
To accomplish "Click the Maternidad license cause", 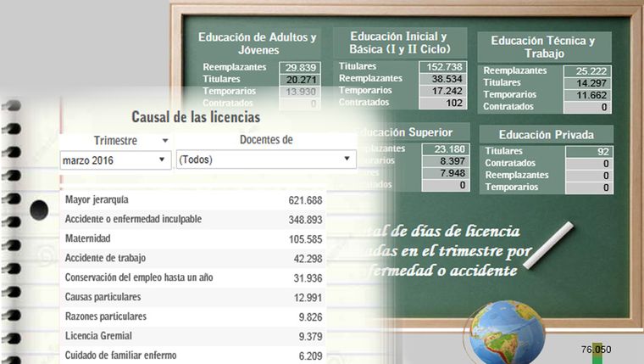I will tap(193, 238).
